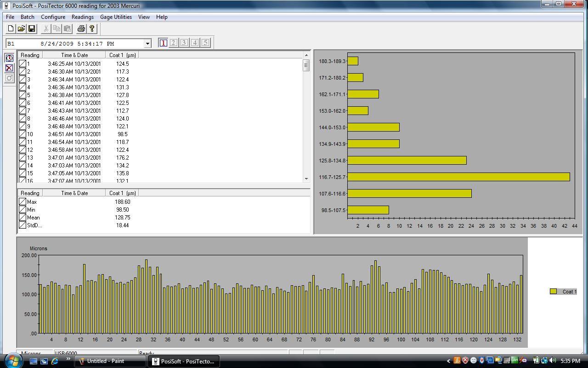This screenshot has width=588, height=368.
Task: Select batch number 5 button
Action: (205, 43)
